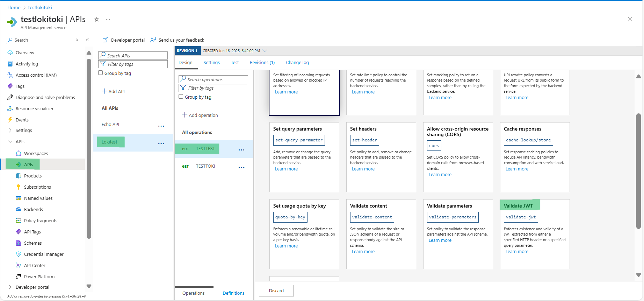The width and height of the screenshot is (644, 301).
Task: Click the Access control (IAM) icon
Action: click(x=10, y=75)
